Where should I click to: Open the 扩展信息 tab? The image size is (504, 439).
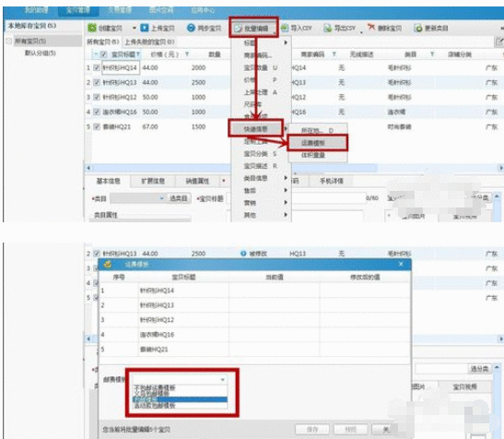153,181
